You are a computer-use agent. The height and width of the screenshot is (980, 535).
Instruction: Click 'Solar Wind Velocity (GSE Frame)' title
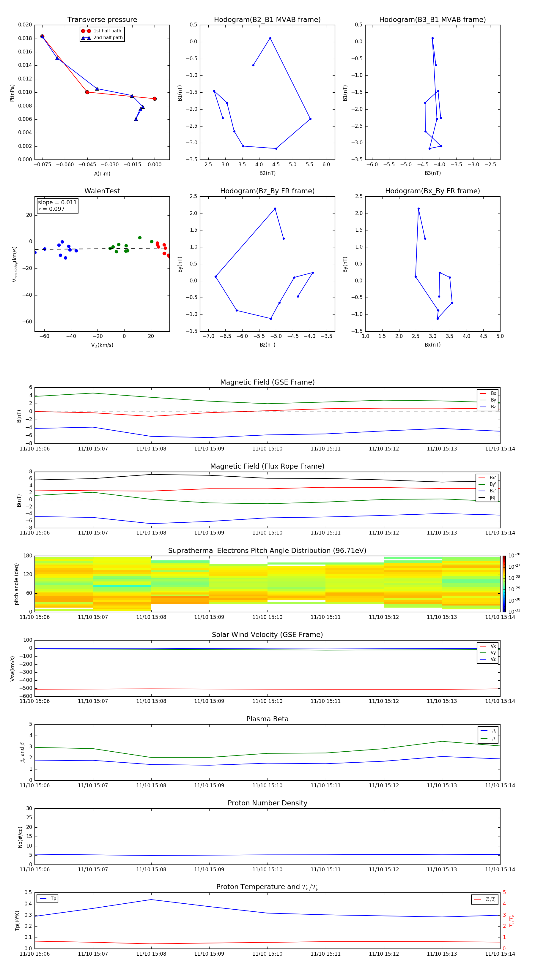tap(267, 635)
